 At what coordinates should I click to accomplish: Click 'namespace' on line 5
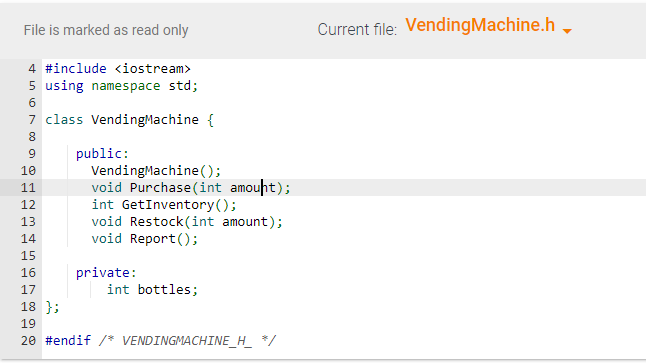[126, 86]
